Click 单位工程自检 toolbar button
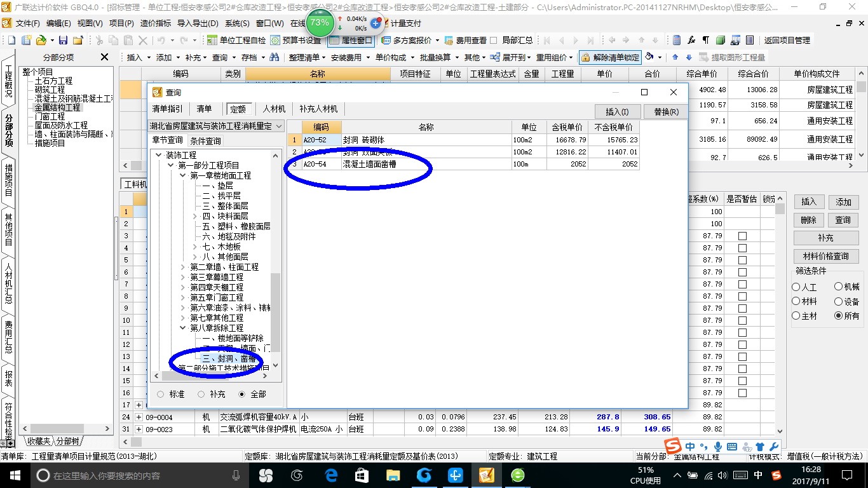This screenshot has height=488, width=868. tap(237, 40)
